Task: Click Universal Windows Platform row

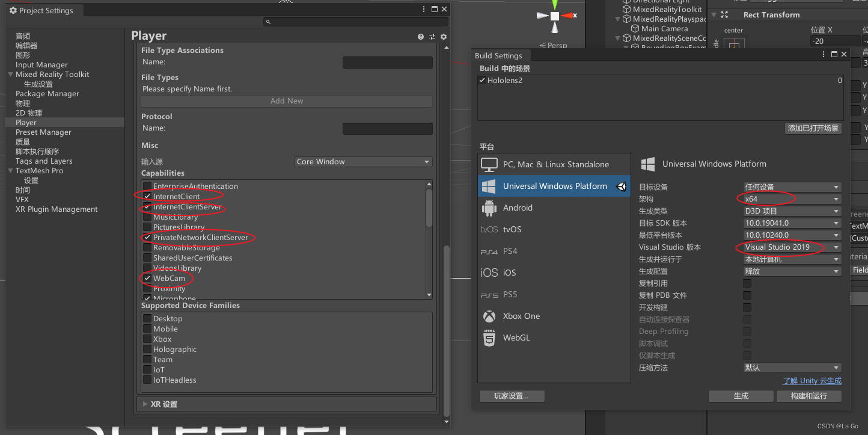Action: click(x=554, y=186)
